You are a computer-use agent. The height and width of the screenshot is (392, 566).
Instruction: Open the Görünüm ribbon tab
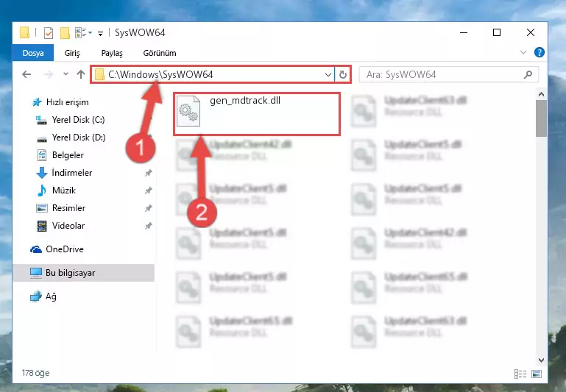click(x=160, y=53)
